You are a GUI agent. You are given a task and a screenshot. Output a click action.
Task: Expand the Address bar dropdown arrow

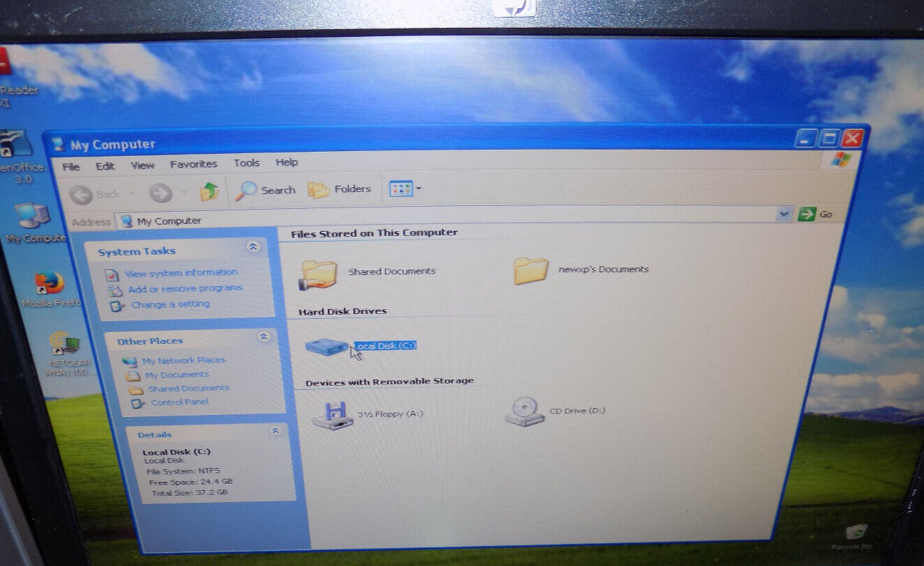[x=784, y=214]
